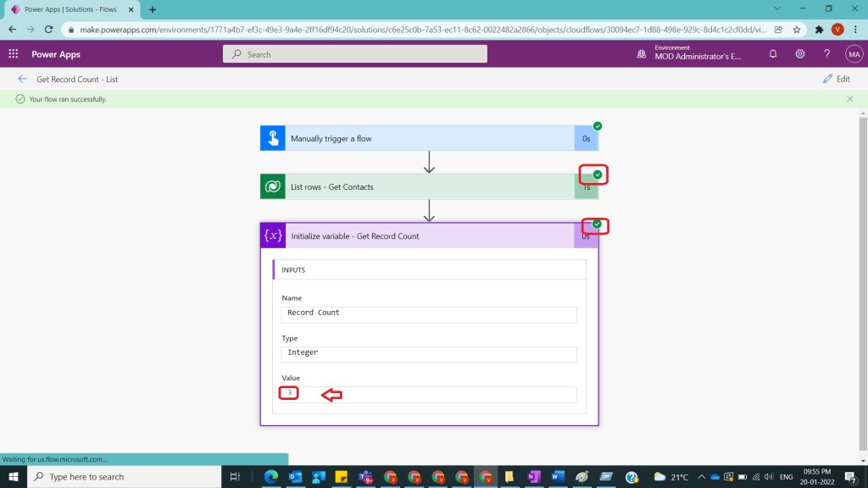Click the Initialize variable curly-brace icon
The width and height of the screenshot is (868, 488).
coord(273,236)
